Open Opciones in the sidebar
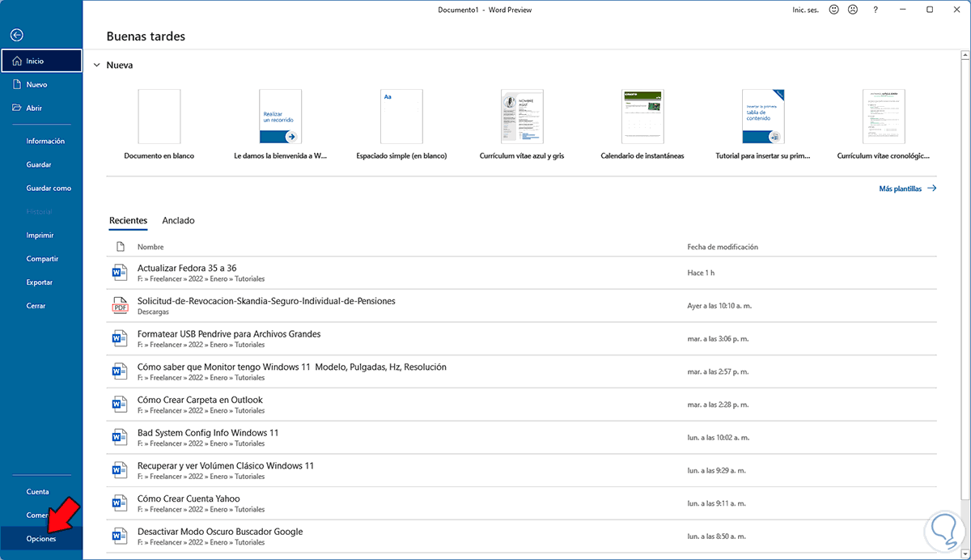The width and height of the screenshot is (971, 560). pos(41,538)
